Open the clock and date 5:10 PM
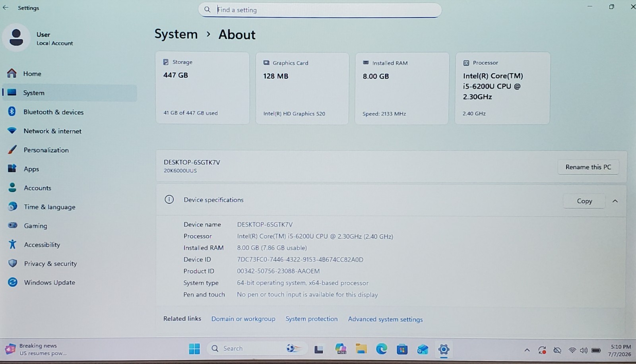The width and height of the screenshot is (636, 364). [619, 350]
